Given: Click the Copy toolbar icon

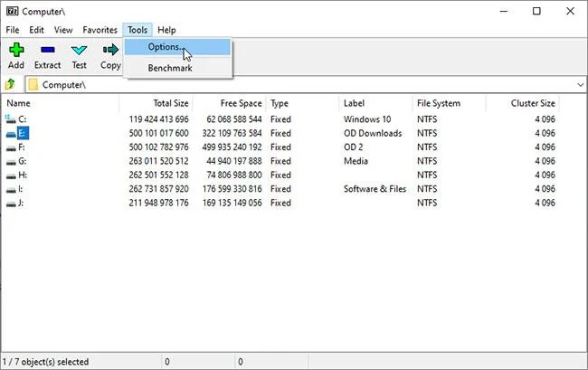Looking at the screenshot, I should (x=110, y=50).
